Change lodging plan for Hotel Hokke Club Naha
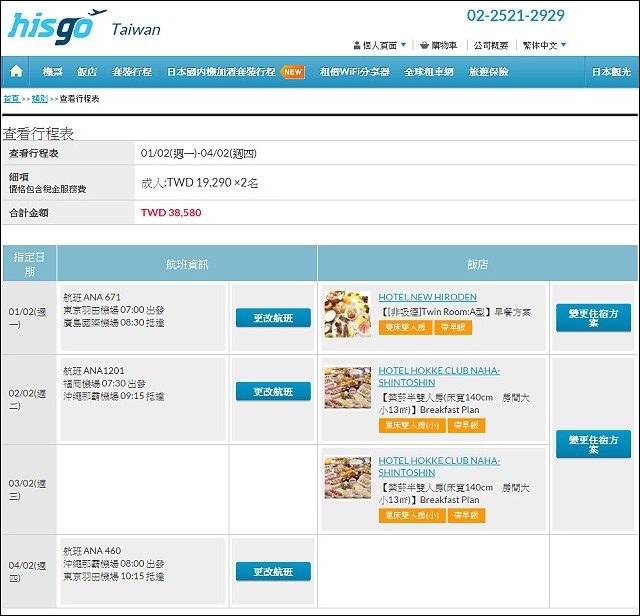 (593, 444)
